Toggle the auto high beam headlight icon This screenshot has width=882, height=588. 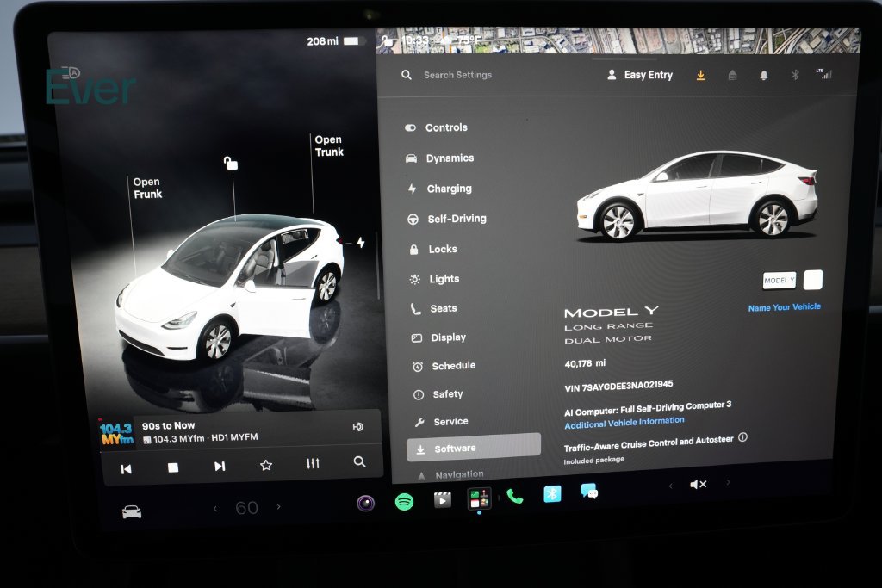tap(71, 73)
